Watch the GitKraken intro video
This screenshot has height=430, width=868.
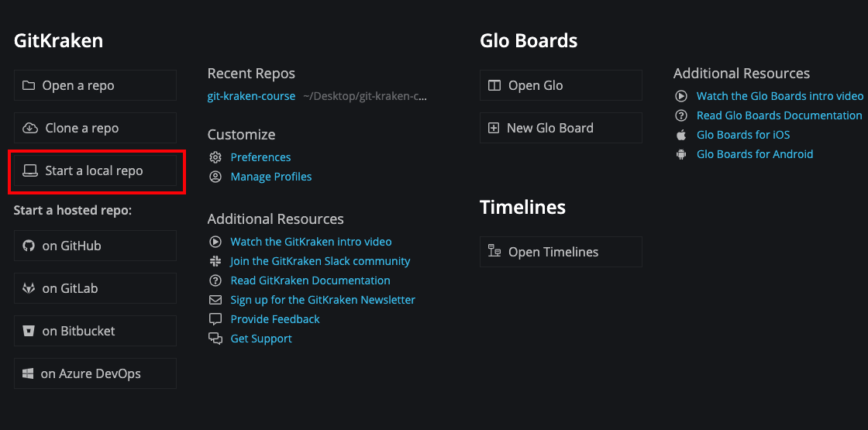(311, 242)
